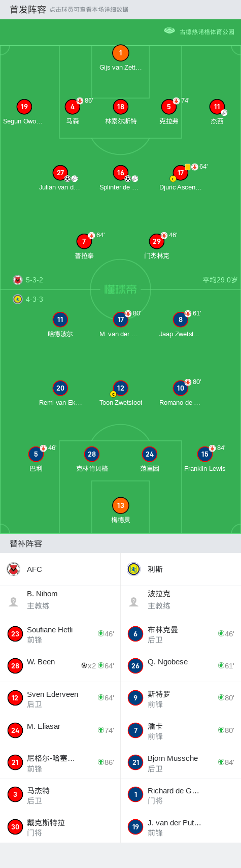Image resolution: width=241 pixels, height=868 pixels.
Task: Tap the 首发阵容 header title
Action: pyautogui.click(x=28, y=10)
